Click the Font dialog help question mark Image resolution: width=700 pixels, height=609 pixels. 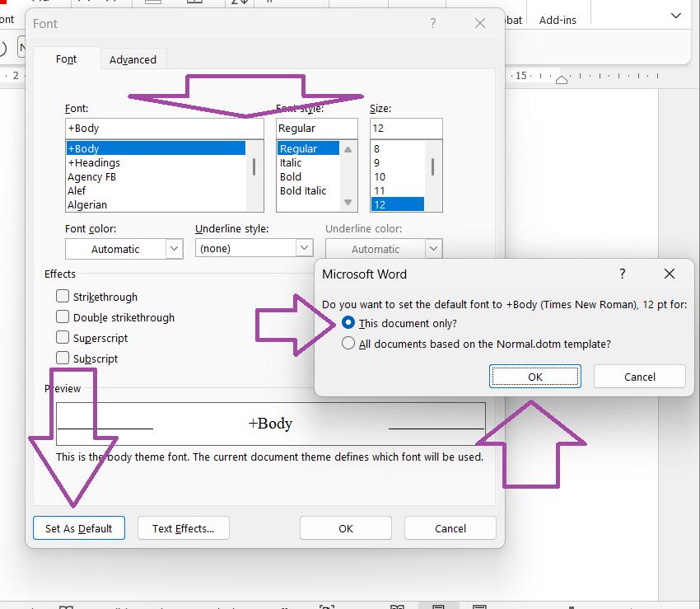coord(432,23)
